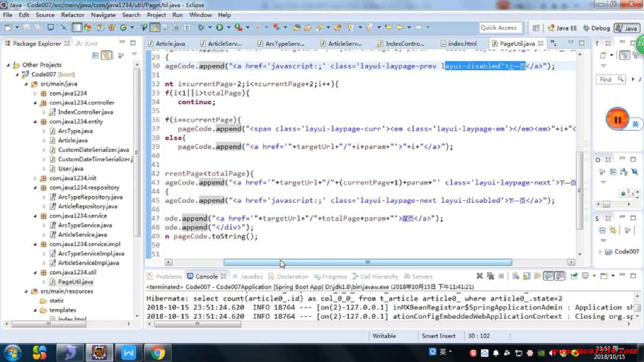Image resolution: width=644 pixels, height=362 pixels.
Task: Open Package Explorer view menu triangle
Action: pos(134,55)
